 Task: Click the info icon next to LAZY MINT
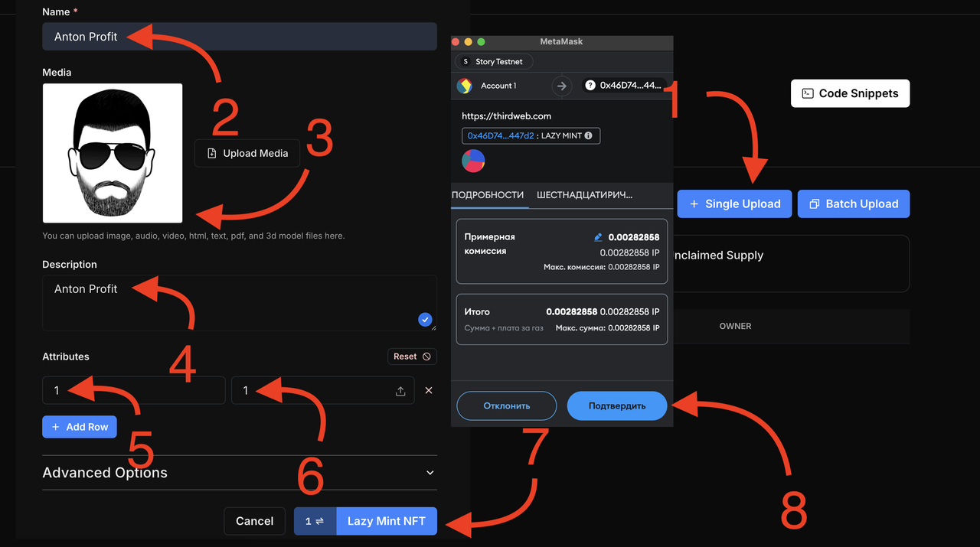pos(589,136)
